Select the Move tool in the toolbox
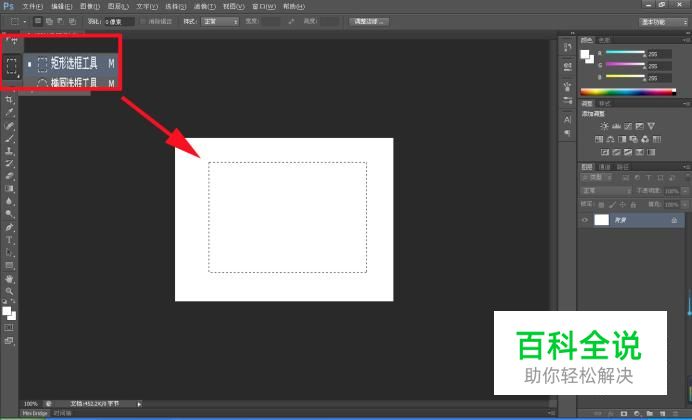 coord(12,41)
